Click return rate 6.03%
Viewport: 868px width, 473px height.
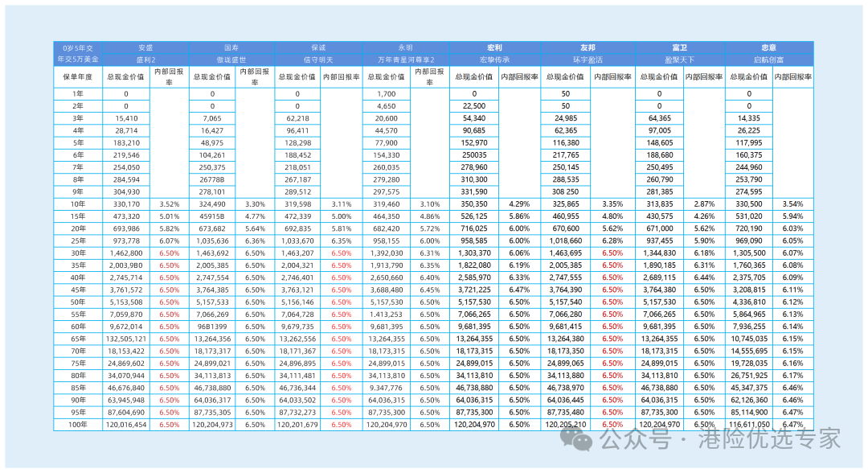(x=792, y=228)
